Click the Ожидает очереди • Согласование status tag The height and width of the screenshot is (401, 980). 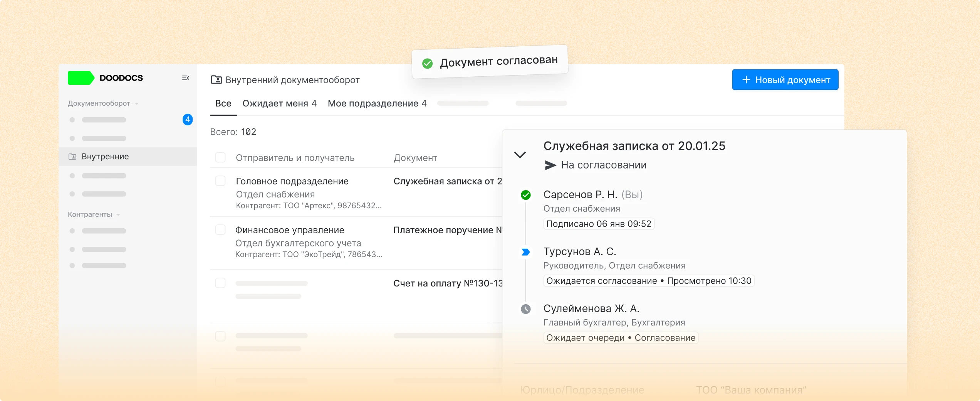coord(621,338)
